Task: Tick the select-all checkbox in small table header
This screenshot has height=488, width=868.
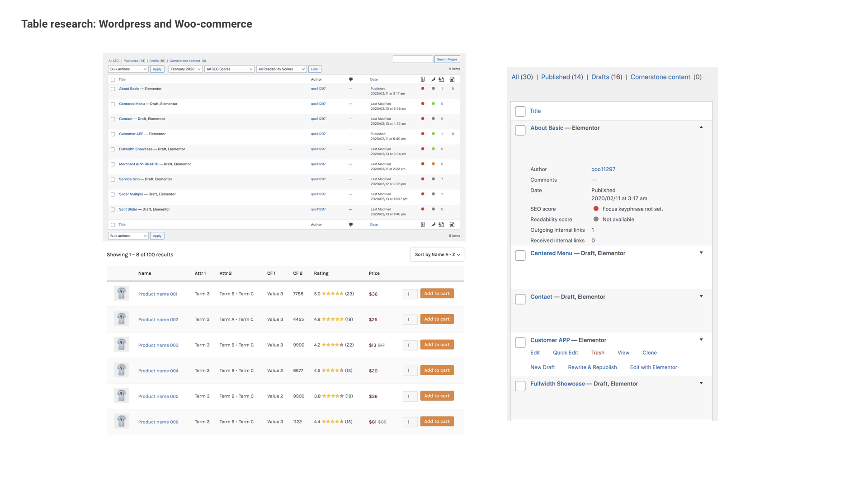Action: coord(113,80)
